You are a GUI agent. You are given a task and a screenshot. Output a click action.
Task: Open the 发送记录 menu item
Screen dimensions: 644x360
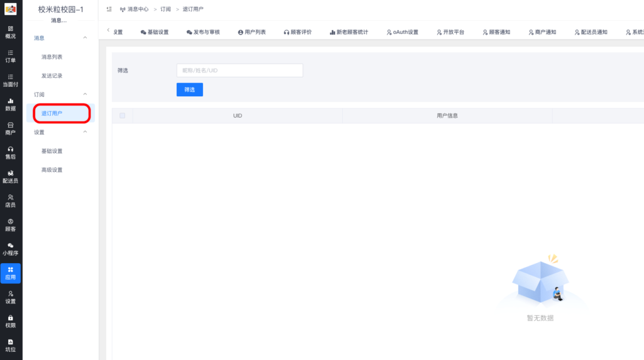(x=52, y=76)
